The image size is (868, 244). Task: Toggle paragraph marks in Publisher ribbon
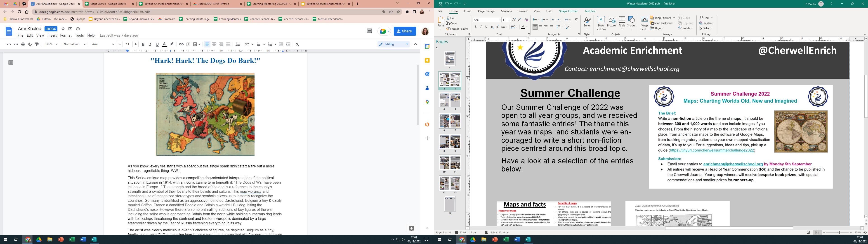click(x=576, y=20)
